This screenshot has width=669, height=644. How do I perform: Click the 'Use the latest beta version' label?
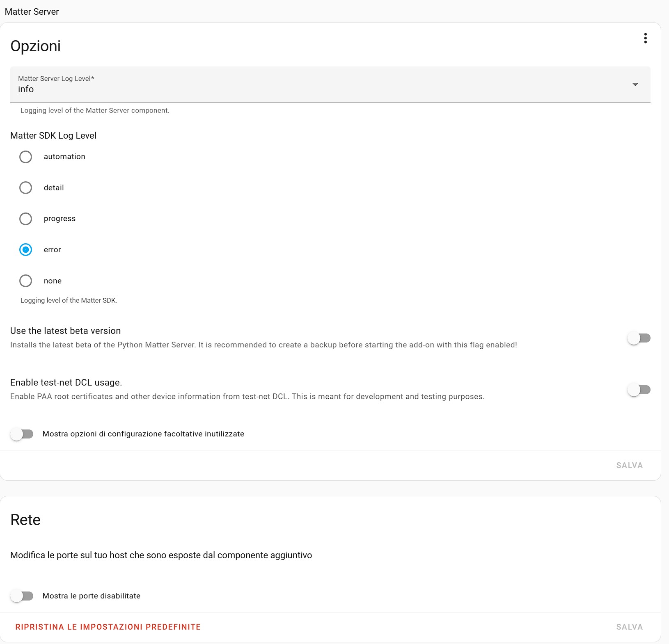pyautogui.click(x=66, y=331)
